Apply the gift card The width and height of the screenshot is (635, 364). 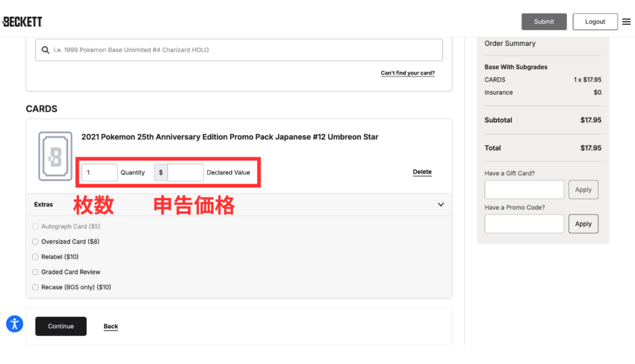coord(583,190)
